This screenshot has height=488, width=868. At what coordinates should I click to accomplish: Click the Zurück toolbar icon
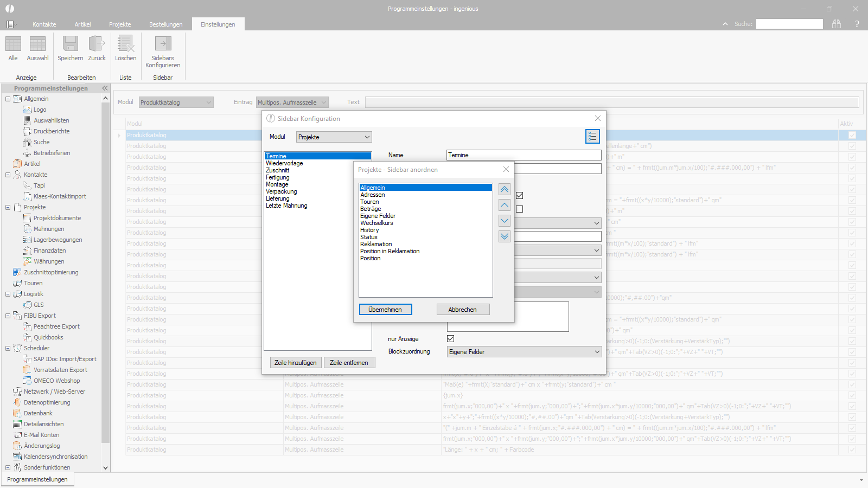pos(97,44)
